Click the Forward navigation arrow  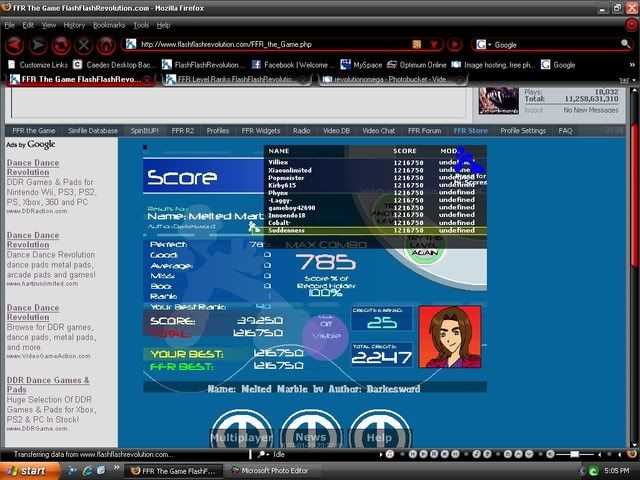(x=38, y=45)
